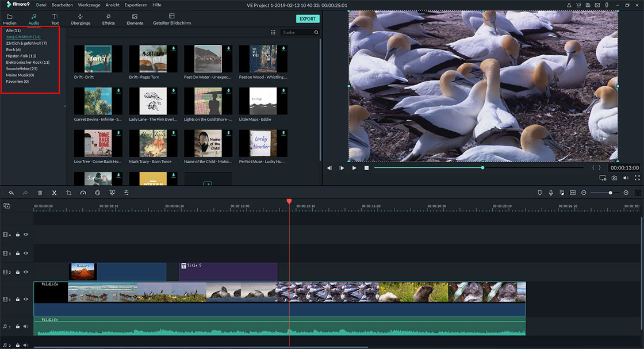Screen dimensions: 644x349
Task: Click the EXPORT button
Action: coord(308,19)
